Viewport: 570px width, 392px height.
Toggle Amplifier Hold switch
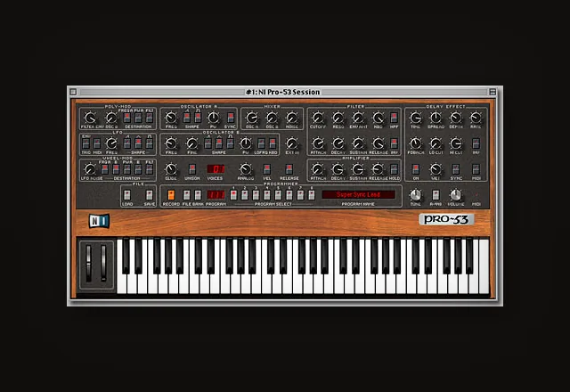[394, 169]
